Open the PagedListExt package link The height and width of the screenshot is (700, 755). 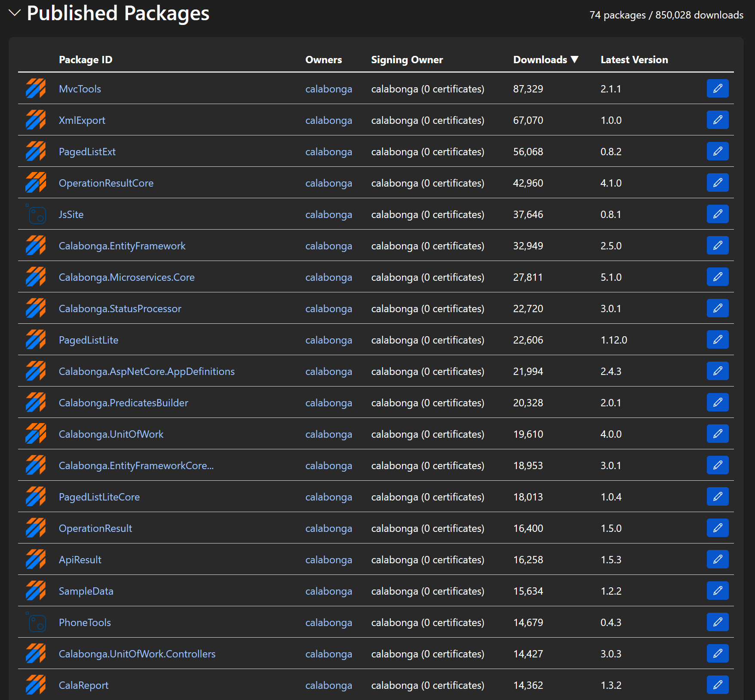coord(87,152)
